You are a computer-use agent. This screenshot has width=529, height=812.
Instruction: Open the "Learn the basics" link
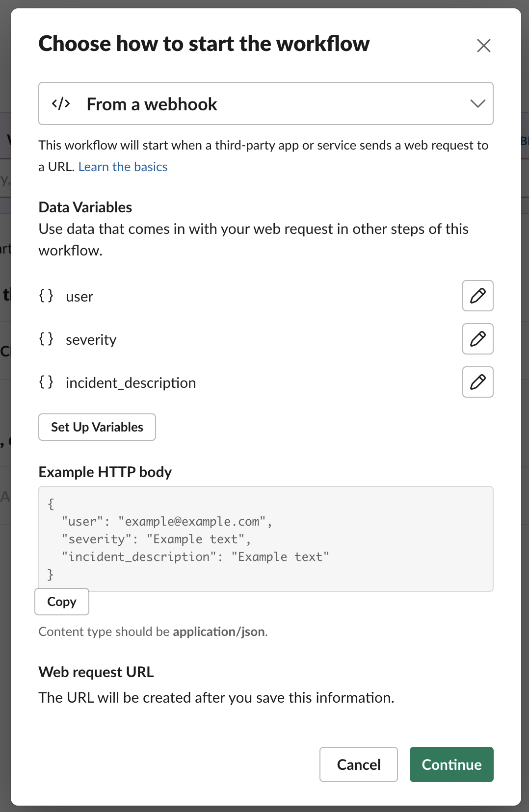click(x=123, y=167)
